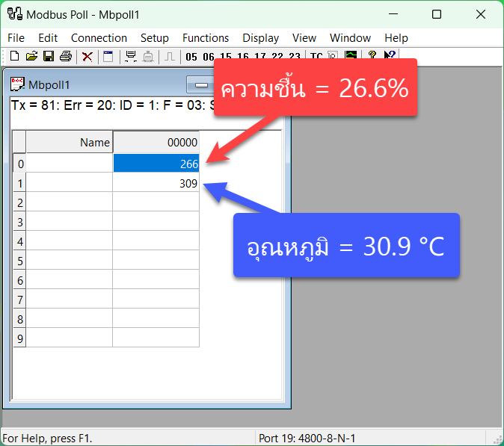Select function 15 toolbar button
Viewport: 504px width, 446px height.
point(226,56)
